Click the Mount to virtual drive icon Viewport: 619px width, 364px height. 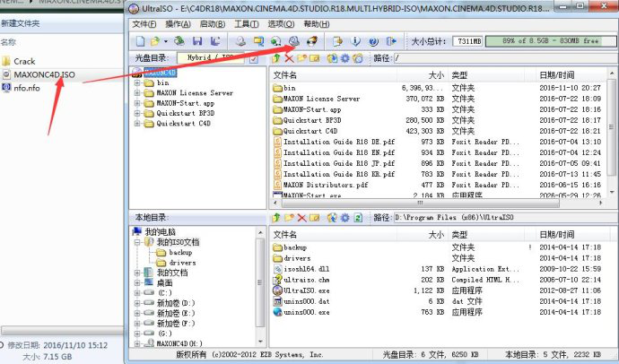[294, 41]
